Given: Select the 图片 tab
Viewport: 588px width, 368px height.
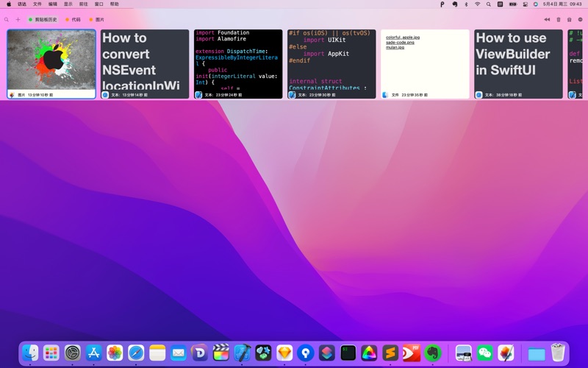Looking at the screenshot, I should pyautogui.click(x=97, y=20).
